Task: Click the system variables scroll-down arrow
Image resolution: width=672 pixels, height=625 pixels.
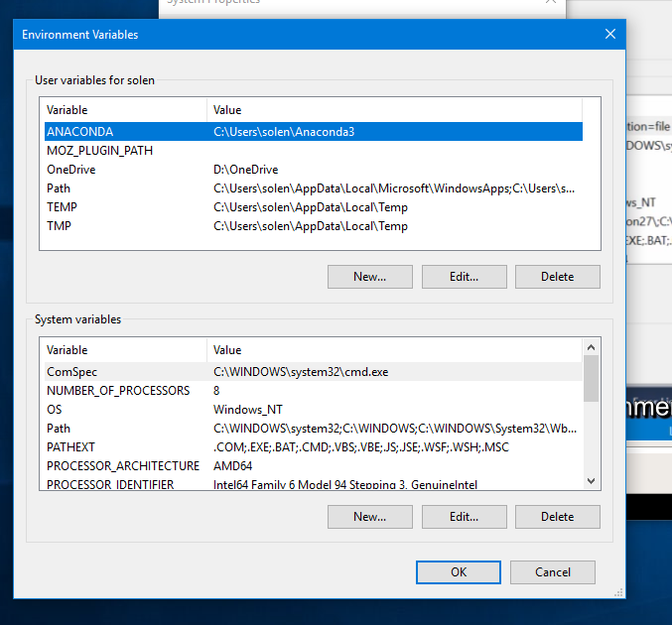Action: 591,481
